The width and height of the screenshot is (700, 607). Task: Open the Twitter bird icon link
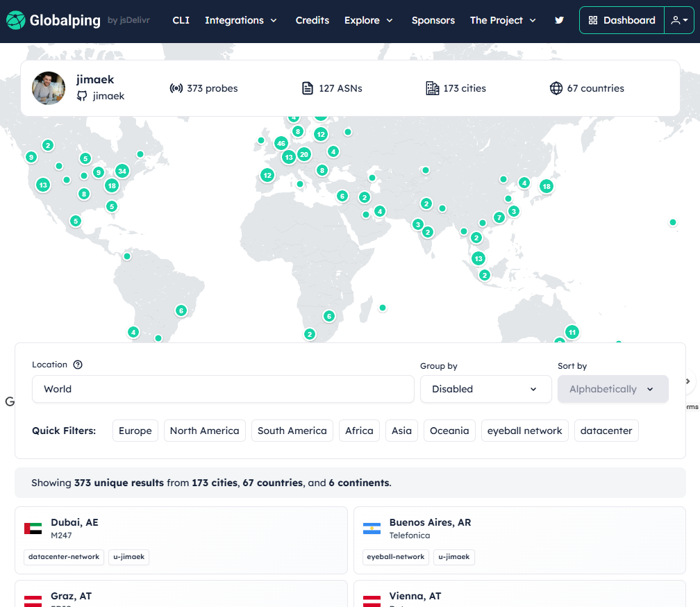pos(559,20)
